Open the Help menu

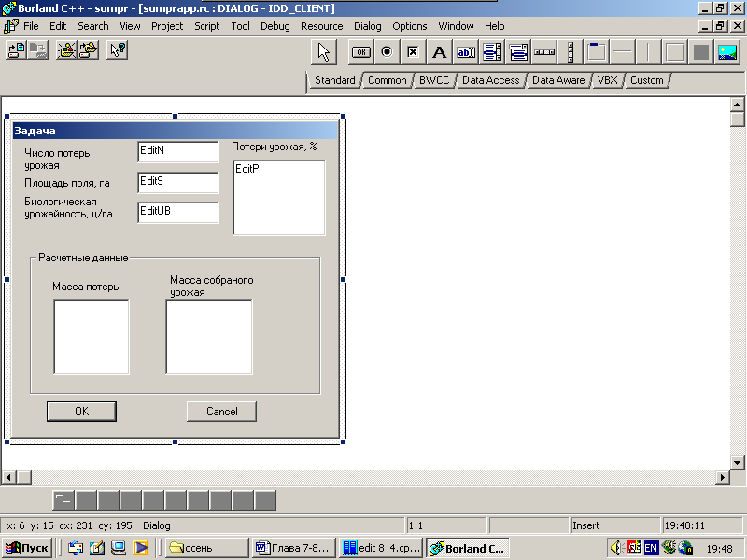tap(495, 26)
